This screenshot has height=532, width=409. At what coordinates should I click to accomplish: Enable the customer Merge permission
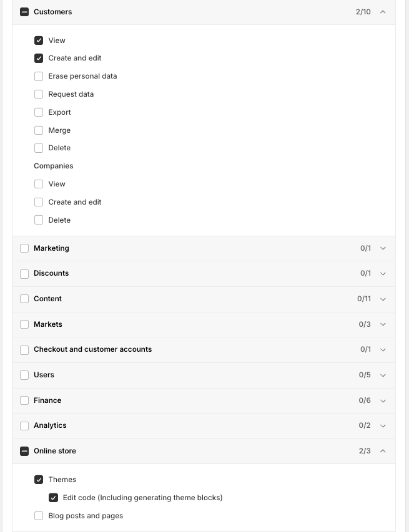[x=39, y=130]
